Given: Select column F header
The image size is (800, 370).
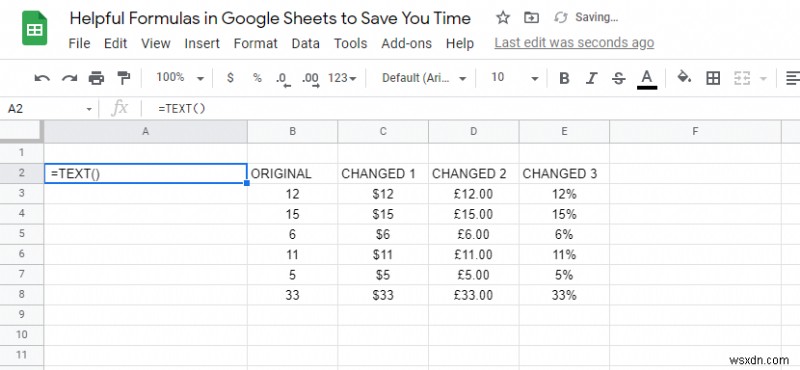Looking at the screenshot, I should (695, 132).
